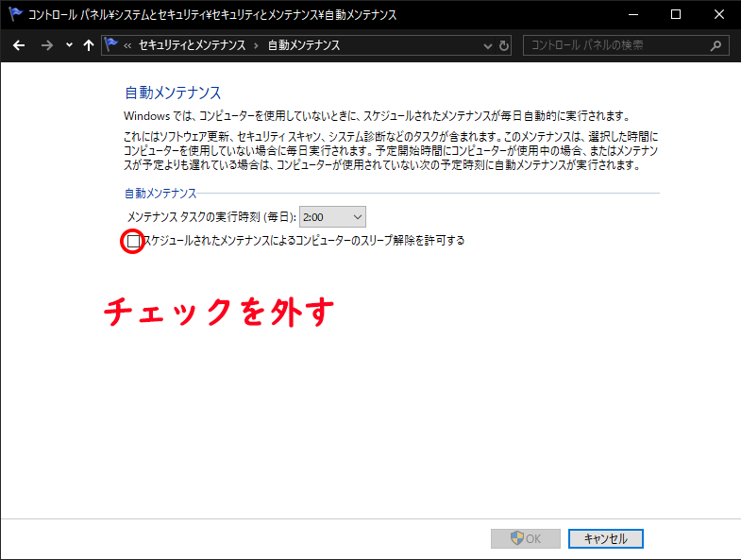Select the 自動メンテナンス breadcrumb item

point(303,45)
